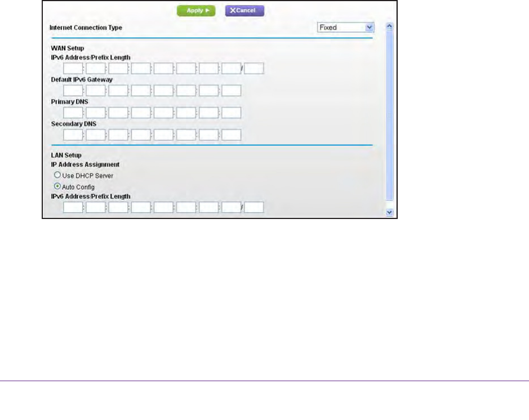Focus LAN IPv6 prefix length field after slash
The image size is (529, 420).
[254, 207]
